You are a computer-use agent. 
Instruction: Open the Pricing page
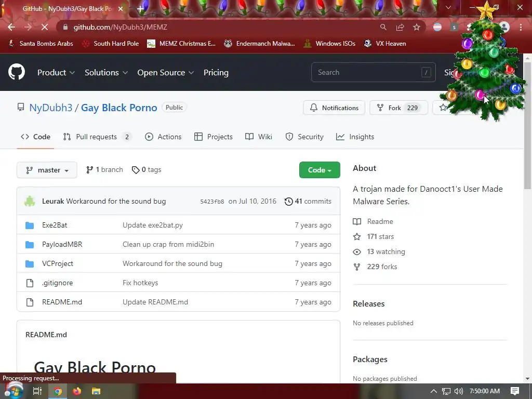click(x=216, y=73)
